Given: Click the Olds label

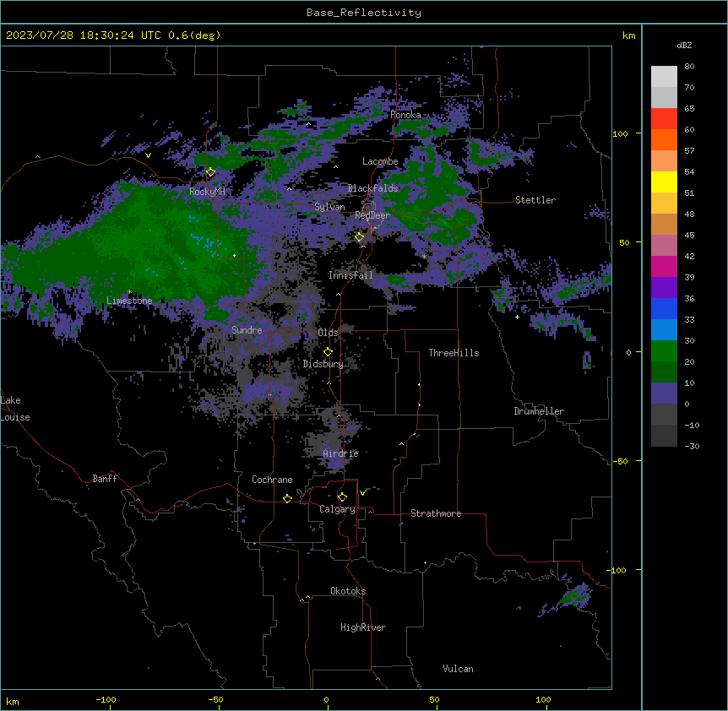Looking at the screenshot, I should pyautogui.click(x=328, y=333).
